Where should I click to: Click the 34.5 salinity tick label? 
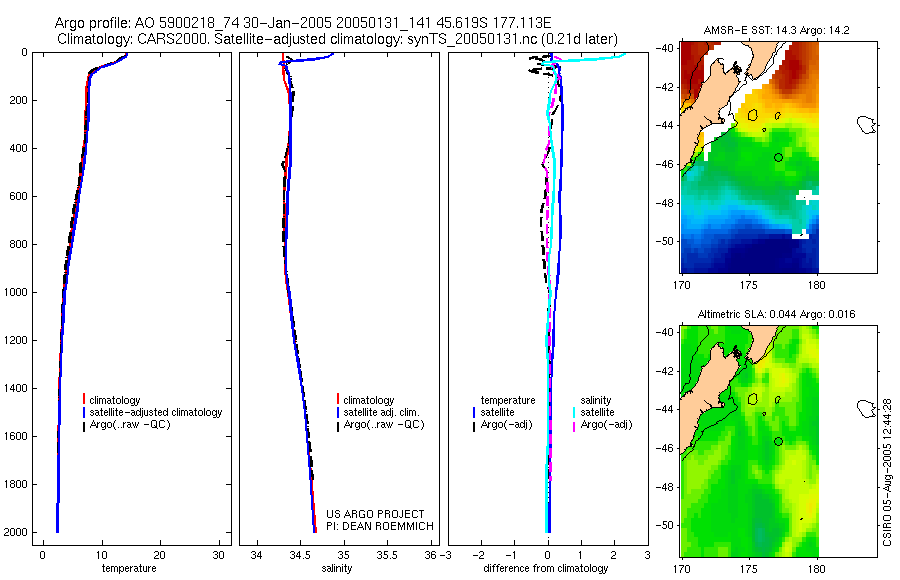pos(300,555)
